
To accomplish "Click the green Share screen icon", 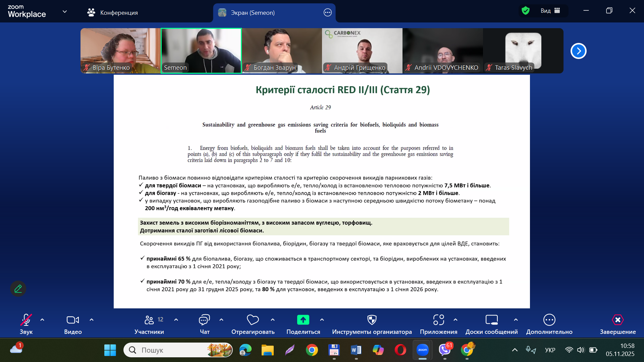I will click(x=303, y=320).
